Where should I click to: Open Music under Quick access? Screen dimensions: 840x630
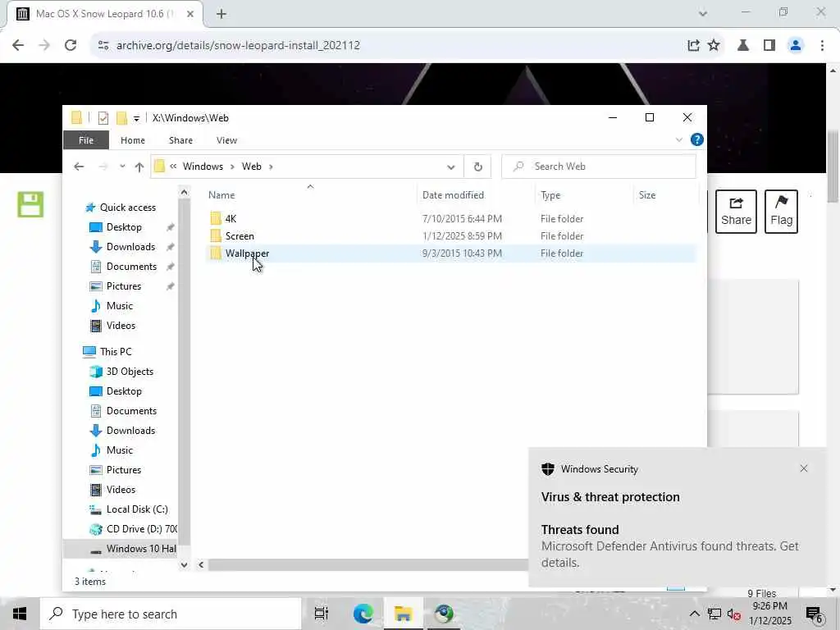[x=120, y=306]
